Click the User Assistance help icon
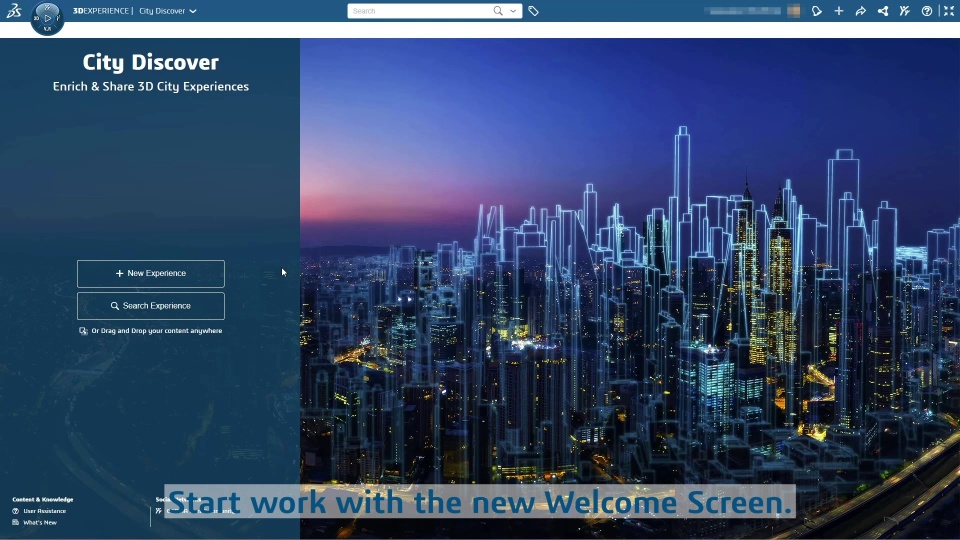The height and width of the screenshot is (540, 960). (x=16, y=511)
